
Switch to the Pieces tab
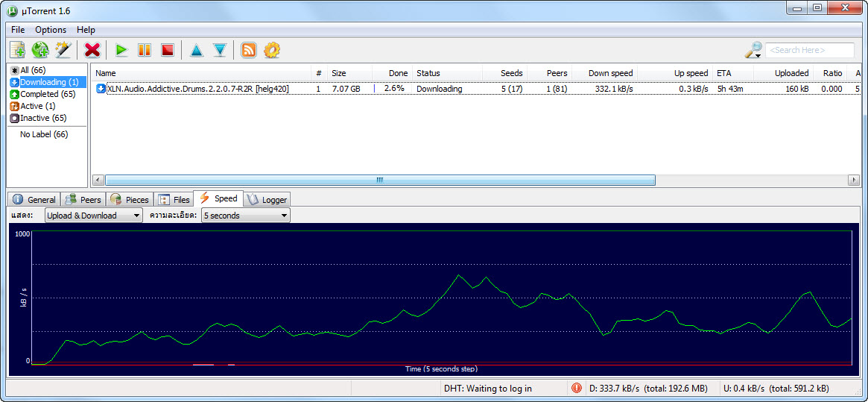pos(129,200)
